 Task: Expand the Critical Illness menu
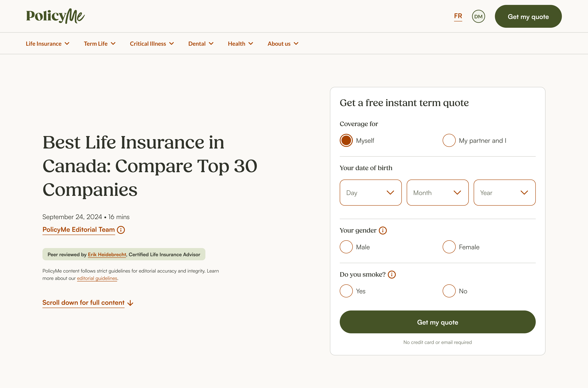point(152,44)
